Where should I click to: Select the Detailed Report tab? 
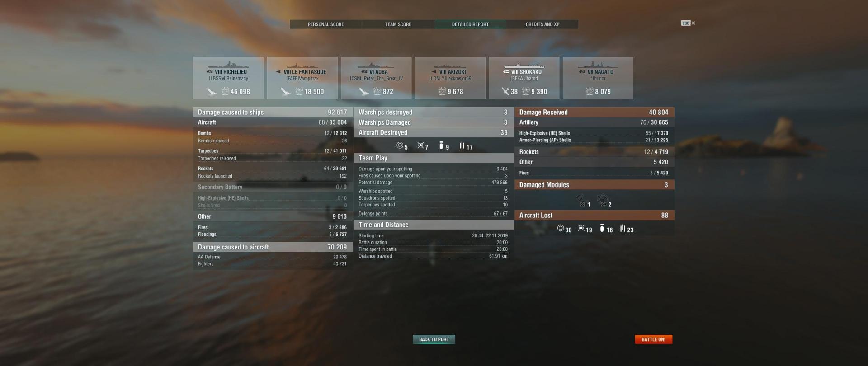[x=470, y=24]
